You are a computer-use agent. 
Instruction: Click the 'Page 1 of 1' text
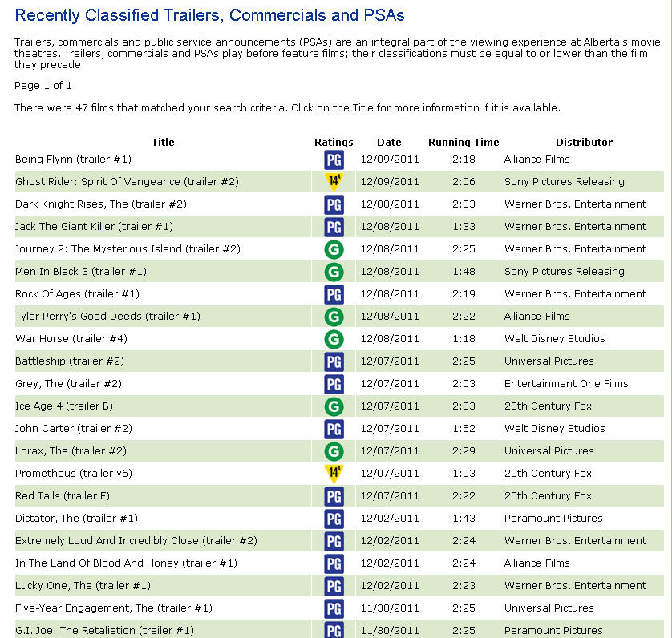pos(43,85)
